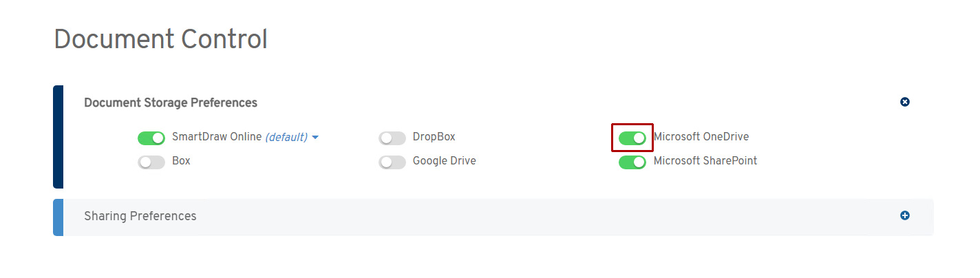
Task: Enable the Box storage toggle
Action: click(151, 162)
